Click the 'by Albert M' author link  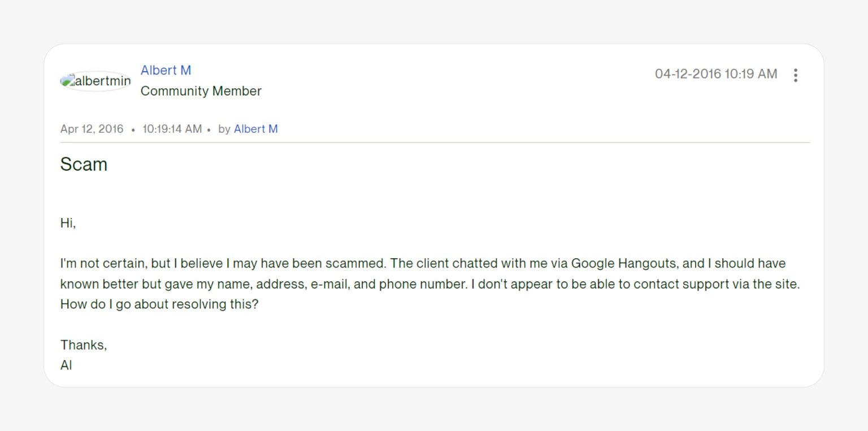pyautogui.click(x=255, y=129)
